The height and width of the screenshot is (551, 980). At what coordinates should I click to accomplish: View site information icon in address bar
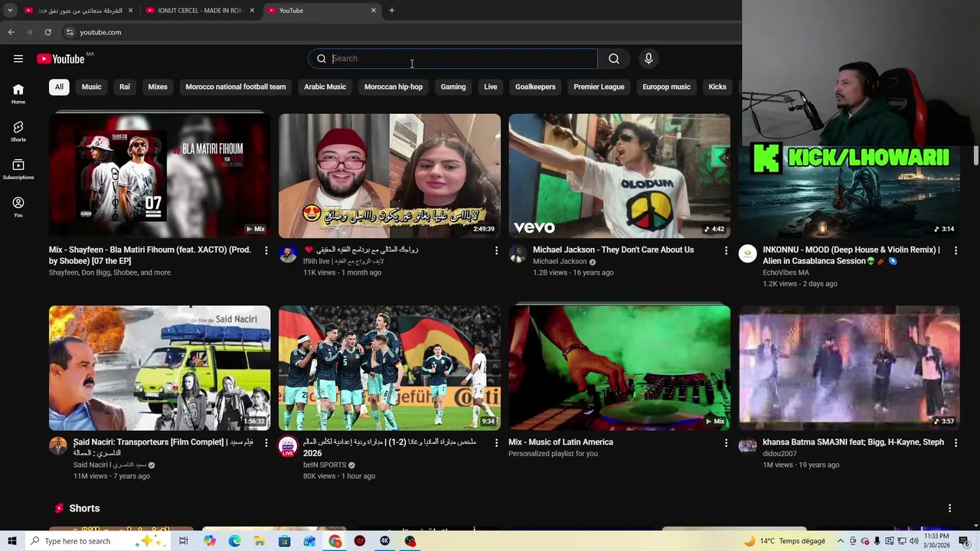point(70,32)
